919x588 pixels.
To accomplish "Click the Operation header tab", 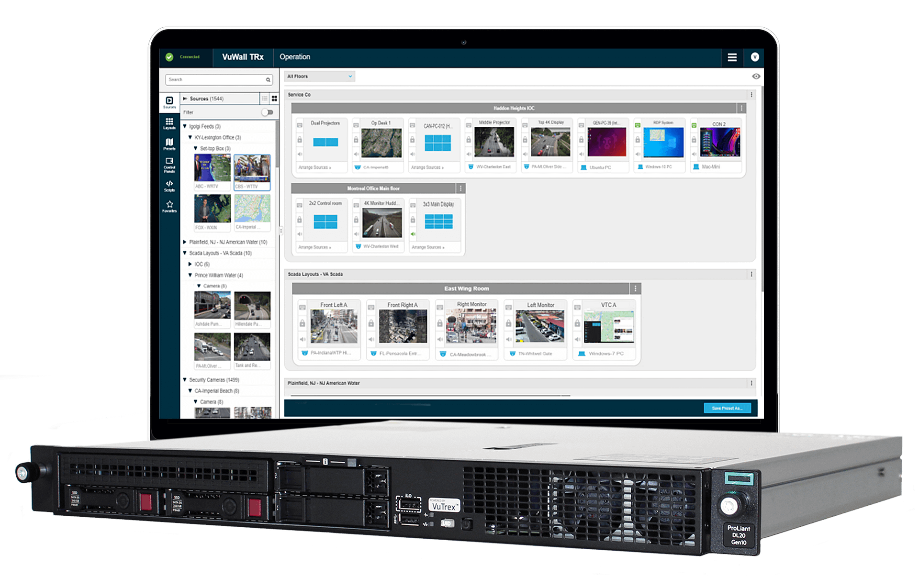I will (295, 57).
